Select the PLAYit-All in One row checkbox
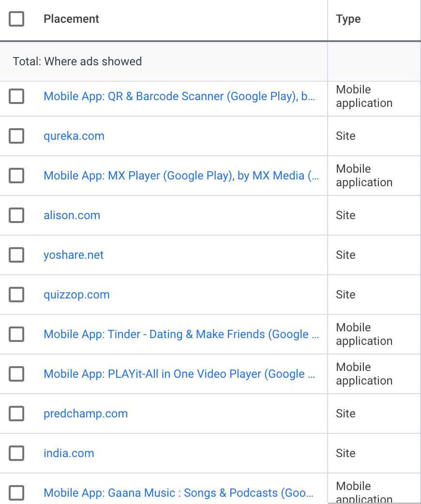 [x=16, y=374]
